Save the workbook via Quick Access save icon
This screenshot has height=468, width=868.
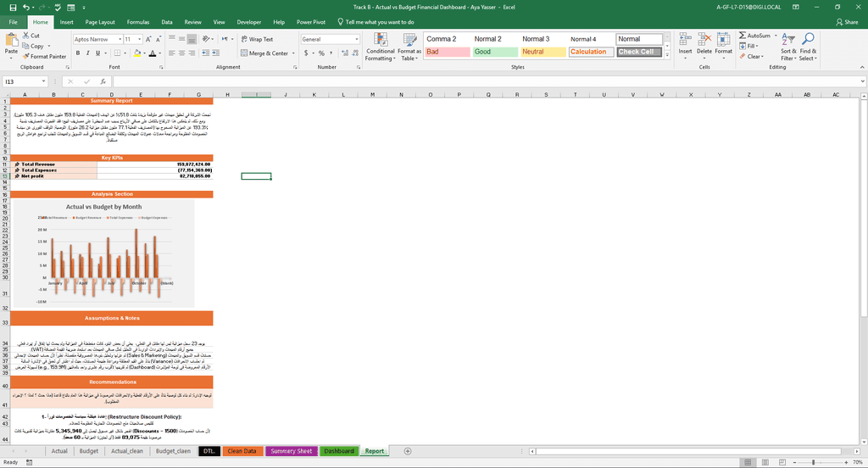[x=13, y=8]
